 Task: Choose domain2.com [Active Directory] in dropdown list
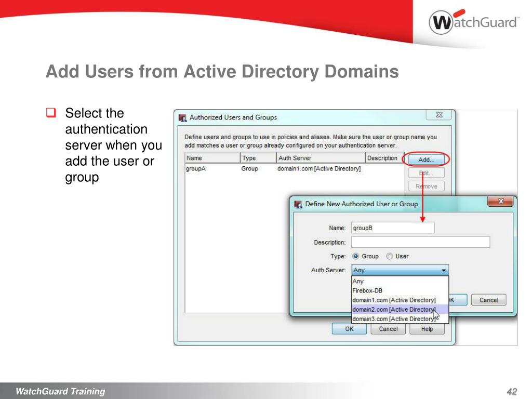pyautogui.click(x=400, y=310)
